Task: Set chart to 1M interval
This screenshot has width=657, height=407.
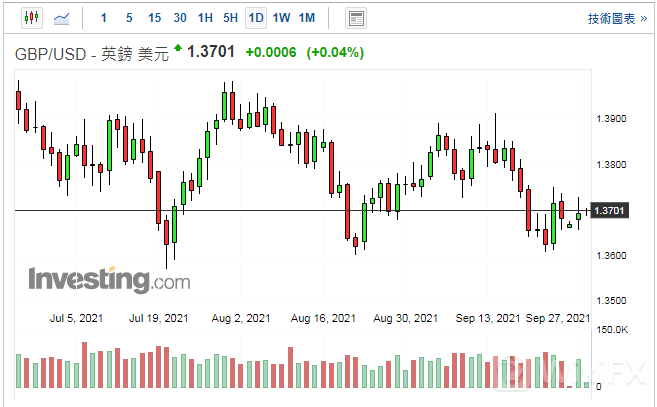Action: 307,18
